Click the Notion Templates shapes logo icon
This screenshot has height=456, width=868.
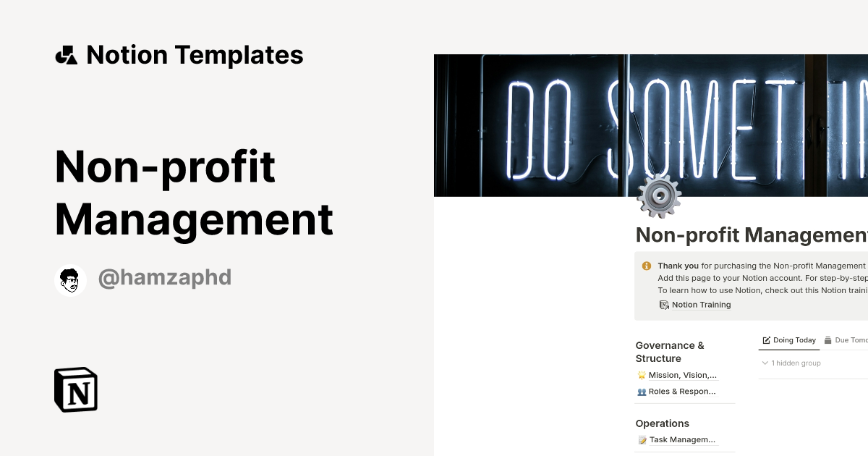click(66, 55)
